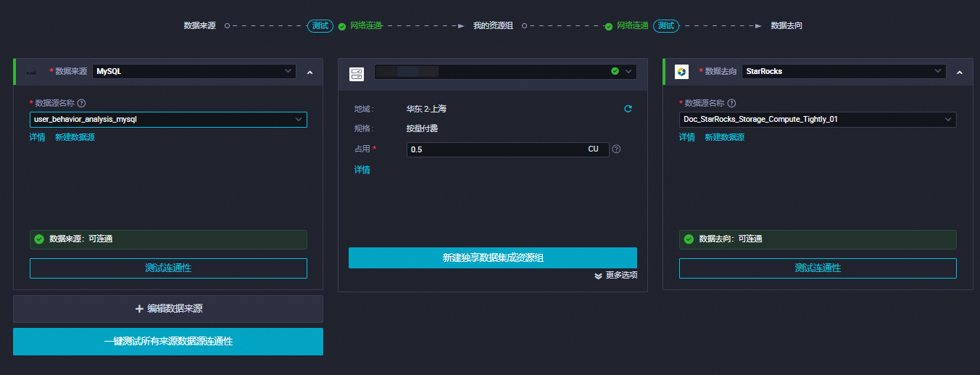Click left 测试 pill in the flow header

320,25
